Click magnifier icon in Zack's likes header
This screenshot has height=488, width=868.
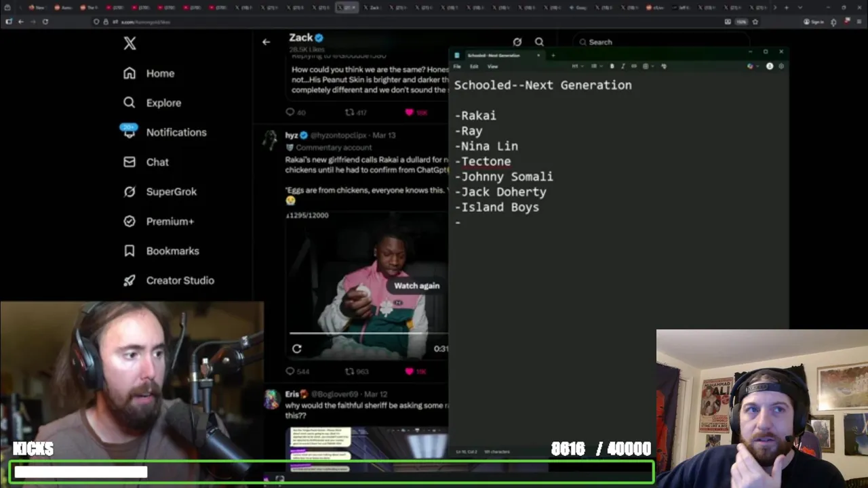tap(539, 42)
